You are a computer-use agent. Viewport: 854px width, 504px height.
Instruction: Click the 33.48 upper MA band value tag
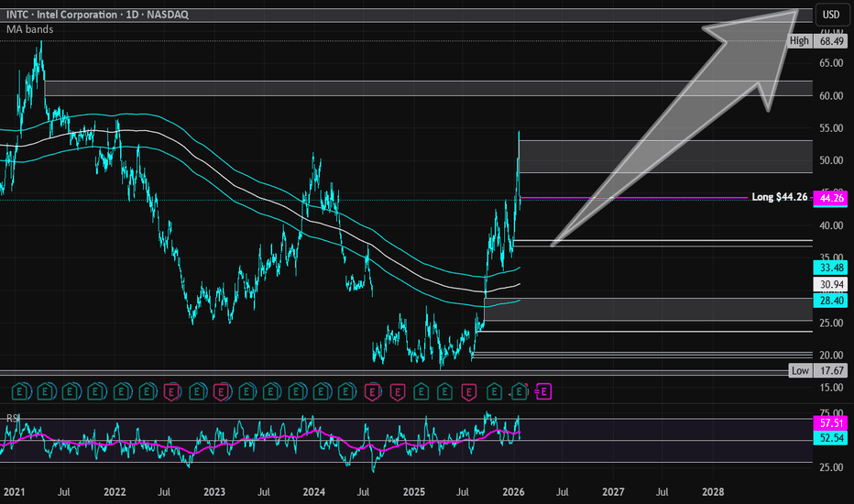tap(831, 268)
